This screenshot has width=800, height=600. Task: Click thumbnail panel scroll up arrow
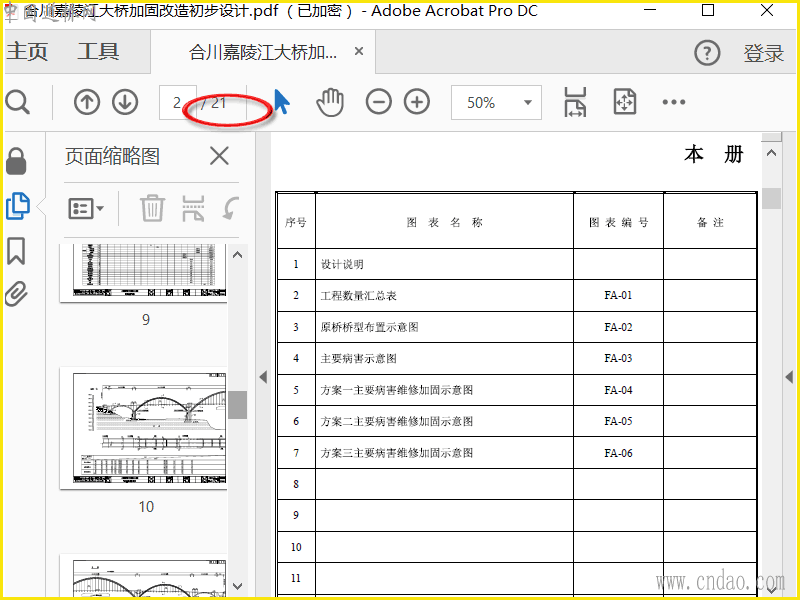coord(237,254)
